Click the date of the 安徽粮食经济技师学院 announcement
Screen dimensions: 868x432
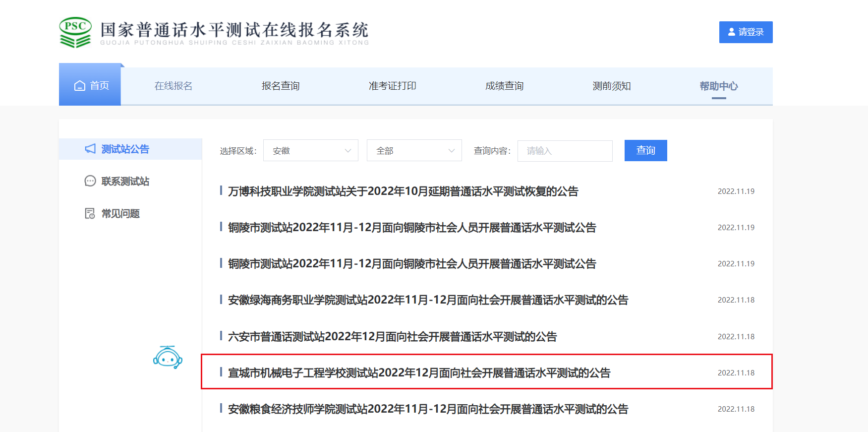coord(736,409)
